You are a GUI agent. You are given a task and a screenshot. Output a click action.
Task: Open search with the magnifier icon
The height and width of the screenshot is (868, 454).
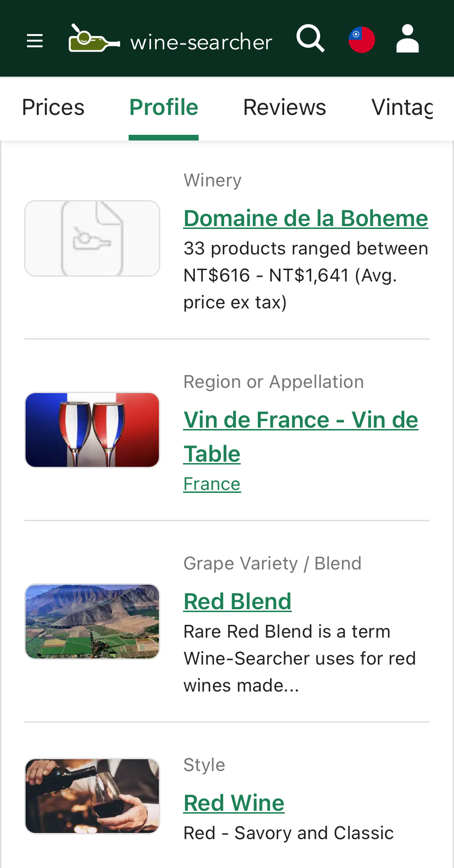coord(310,39)
